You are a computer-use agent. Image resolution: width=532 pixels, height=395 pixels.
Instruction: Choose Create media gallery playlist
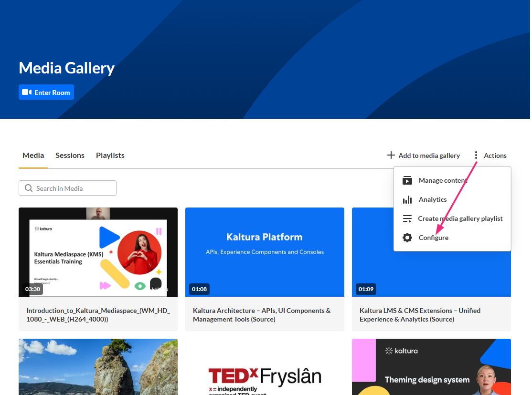(452, 218)
